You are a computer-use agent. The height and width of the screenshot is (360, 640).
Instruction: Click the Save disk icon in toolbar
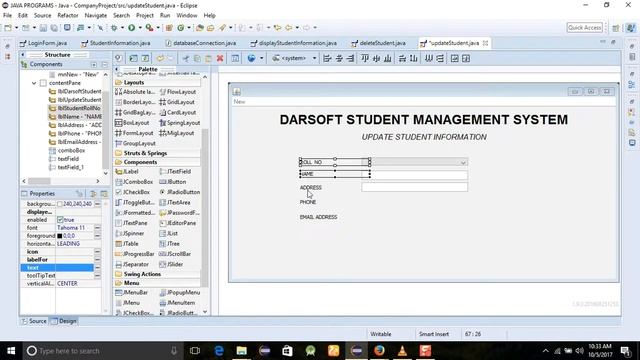[43, 28]
